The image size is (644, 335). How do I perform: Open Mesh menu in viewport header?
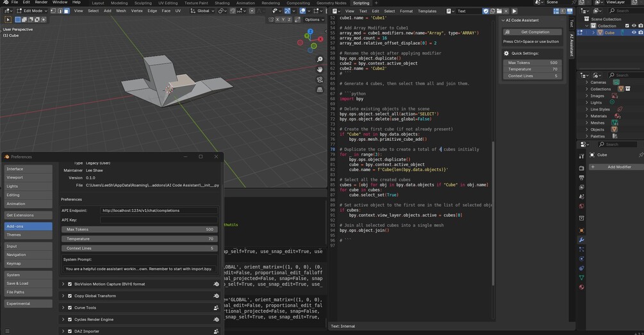(x=121, y=11)
